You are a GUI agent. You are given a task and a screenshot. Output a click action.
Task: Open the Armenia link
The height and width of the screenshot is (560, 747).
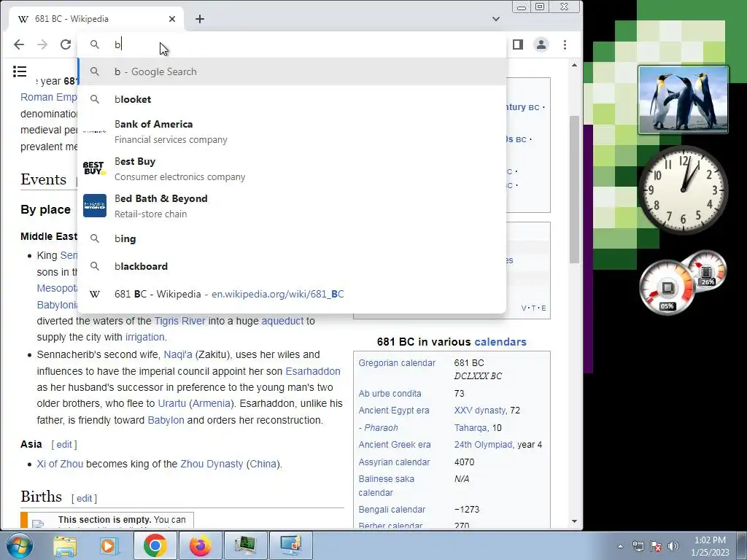[212, 403]
